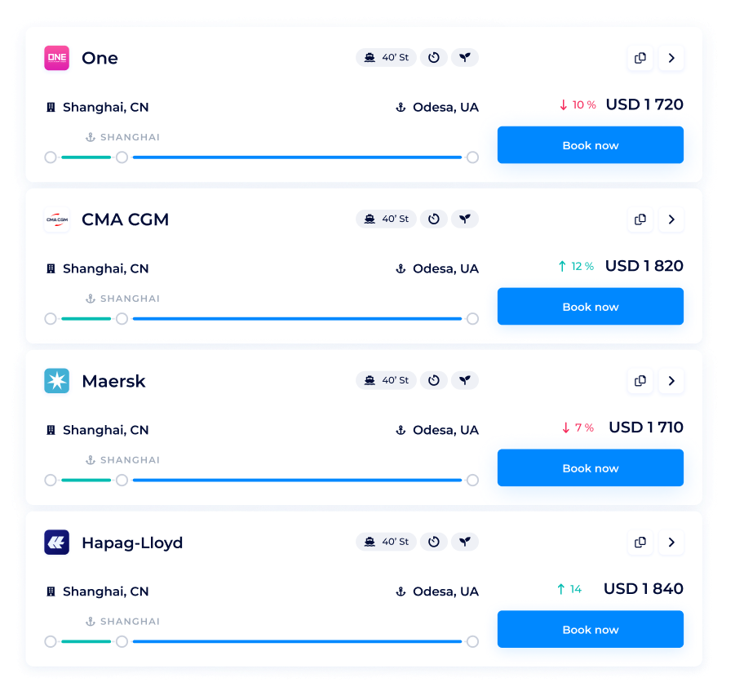Copy the One carrier offer
Viewport: 735px width, 700px height.
pyautogui.click(x=640, y=58)
